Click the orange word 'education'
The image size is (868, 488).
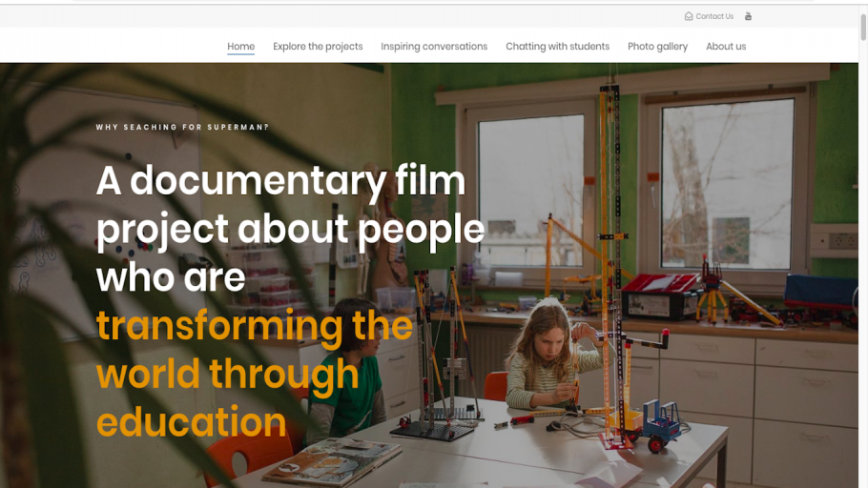click(191, 422)
